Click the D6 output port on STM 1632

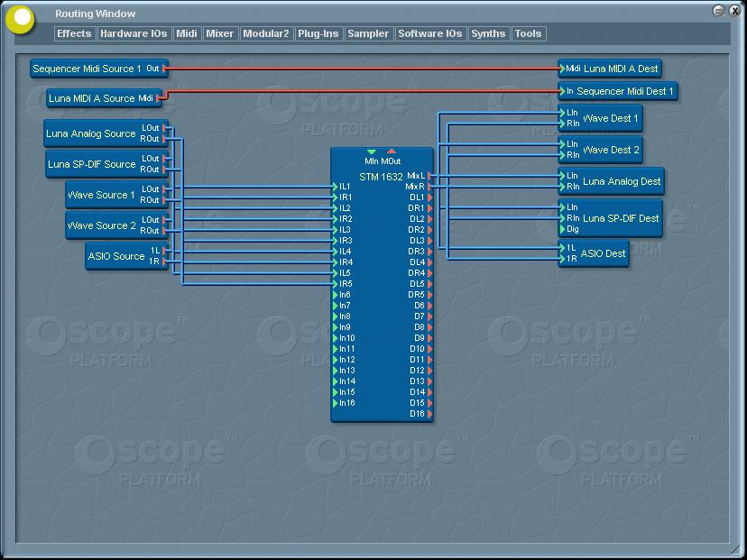(x=429, y=305)
